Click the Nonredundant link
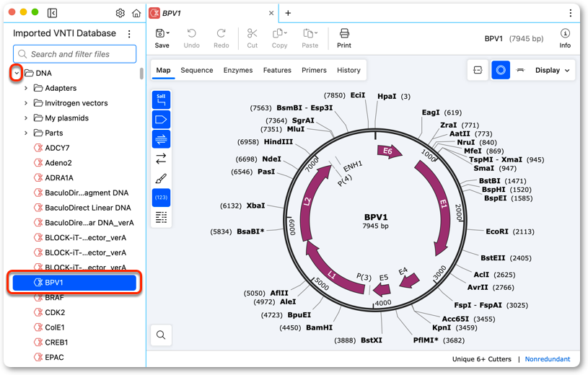Image resolution: width=588 pixels, height=375 pixels. click(547, 359)
